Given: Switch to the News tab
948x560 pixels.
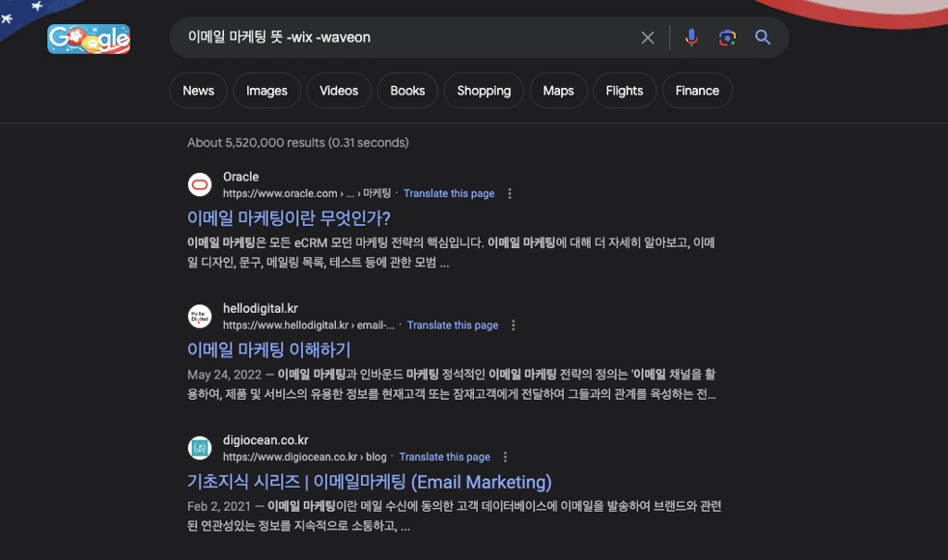Looking at the screenshot, I should click(198, 91).
